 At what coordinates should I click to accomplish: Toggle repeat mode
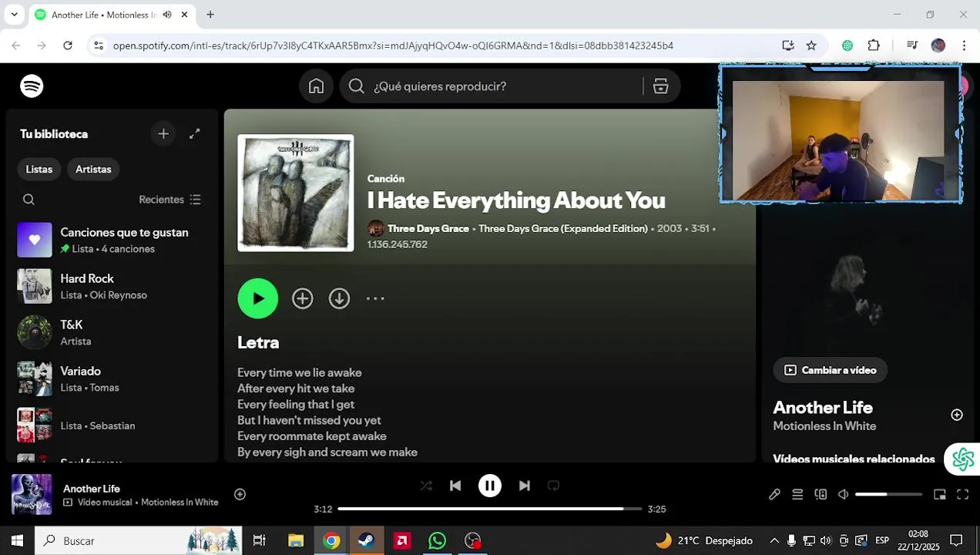553,486
